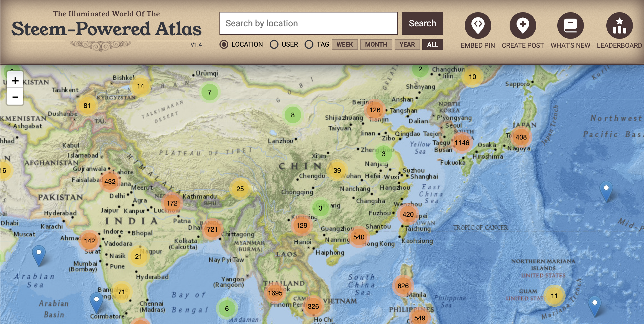Expand the 1146 cluster over South Korea
Image resolution: width=644 pixels, height=324 pixels.
tap(462, 143)
